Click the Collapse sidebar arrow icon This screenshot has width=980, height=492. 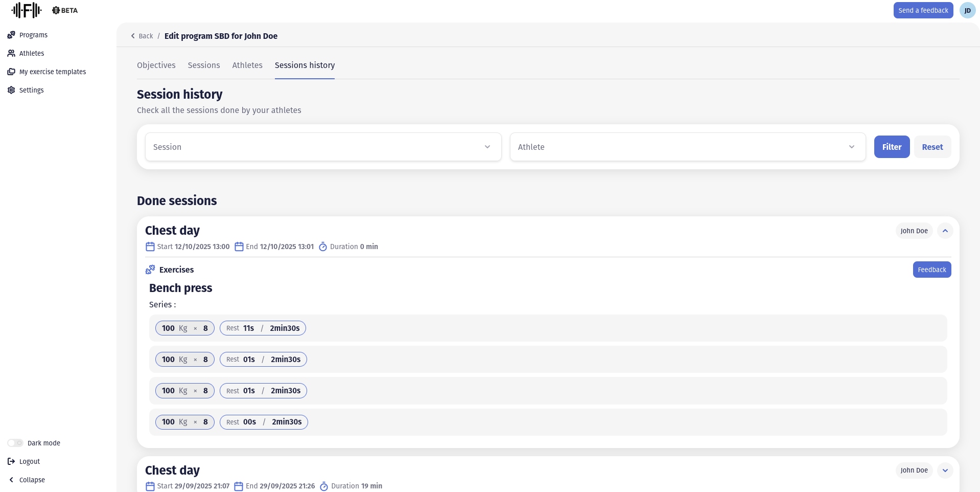point(11,480)
